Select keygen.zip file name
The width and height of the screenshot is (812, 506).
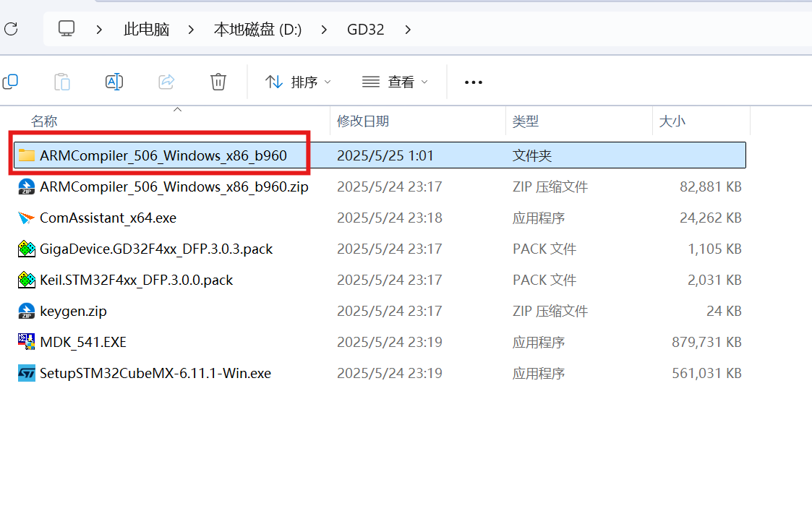point(73,311)
